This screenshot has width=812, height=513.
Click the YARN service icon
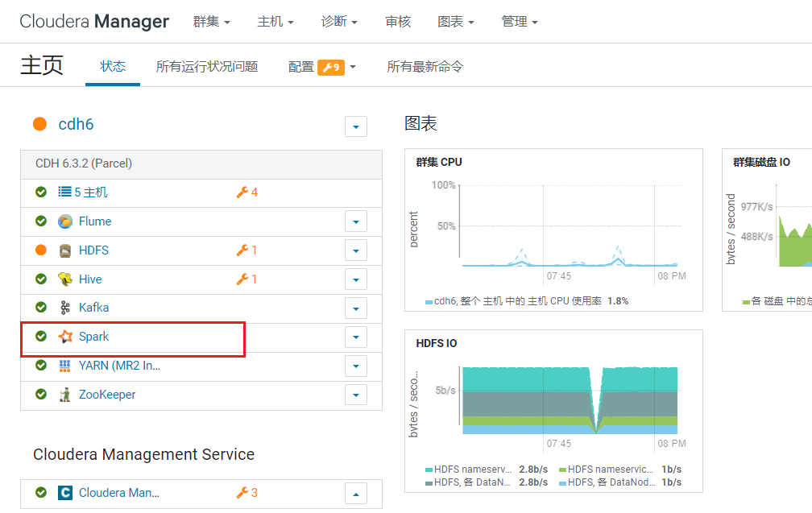click(x=65, y=366)
